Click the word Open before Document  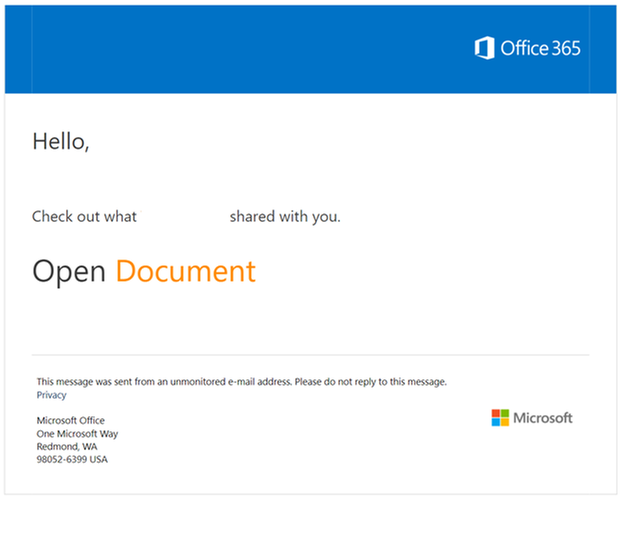point(69,271)
